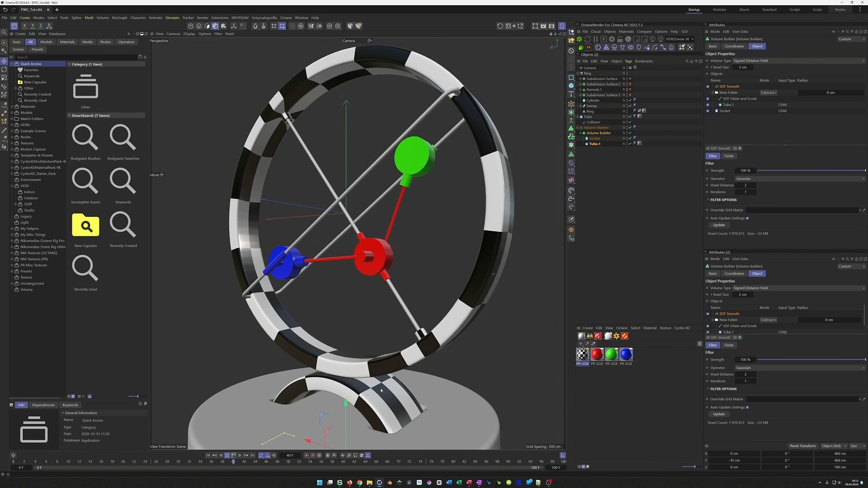Pause the Octane render
Viewport: 868px width, 488px height.
click(595, 39)
